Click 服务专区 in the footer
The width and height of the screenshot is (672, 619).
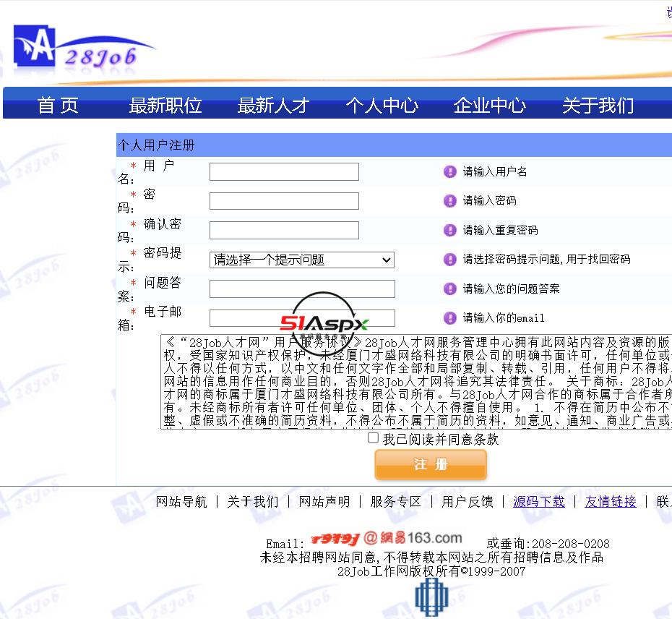tap(396, 501)
